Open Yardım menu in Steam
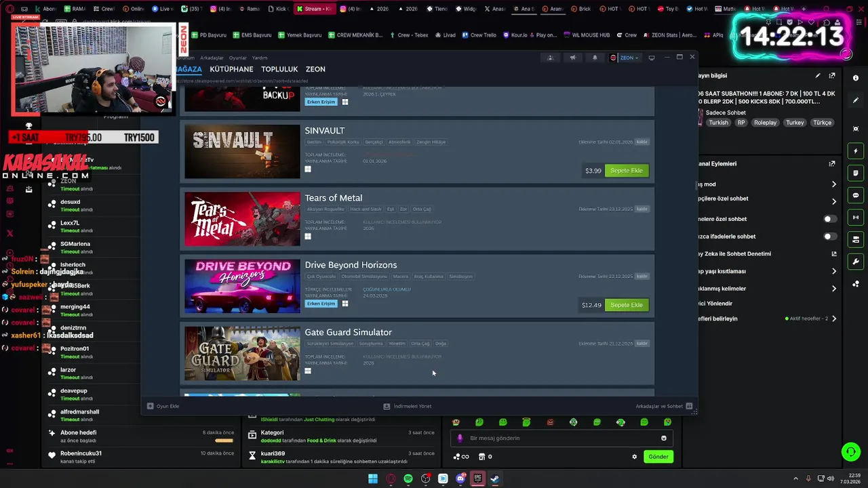 (260, 58)
